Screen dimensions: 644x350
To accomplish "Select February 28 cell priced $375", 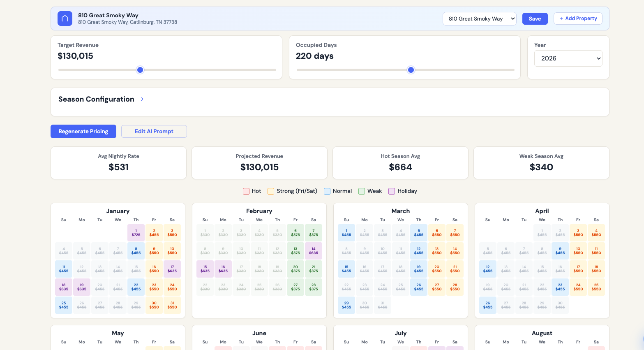I will tap(314, 287).
